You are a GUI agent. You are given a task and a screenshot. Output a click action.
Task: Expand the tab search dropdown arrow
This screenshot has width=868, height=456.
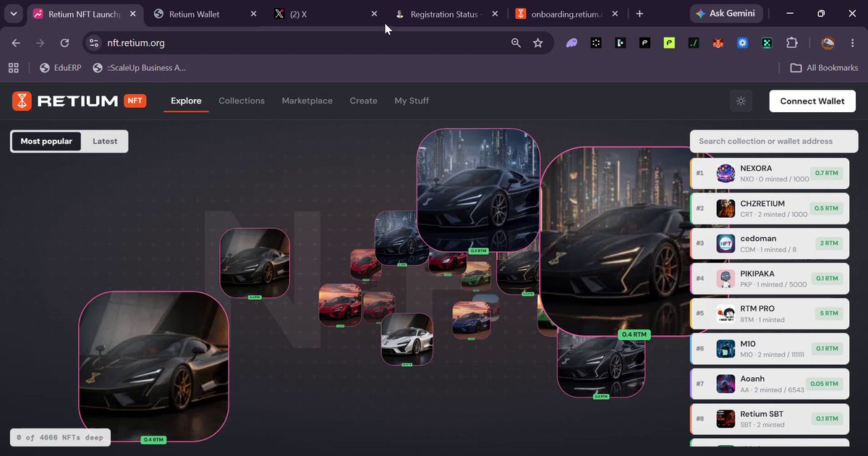(x=13, y=14)
